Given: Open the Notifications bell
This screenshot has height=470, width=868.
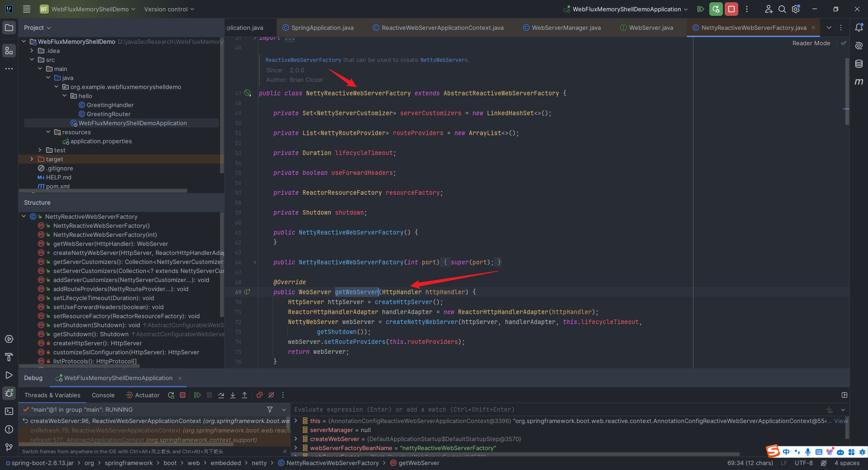Looking at the screenshot, I should (x=859, y=28).
